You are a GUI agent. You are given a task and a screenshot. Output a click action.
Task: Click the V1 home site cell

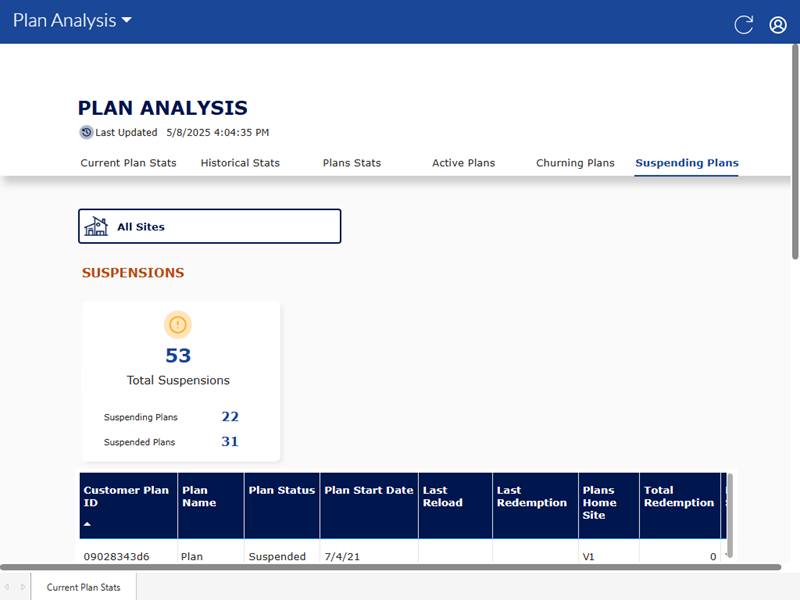(588, 556)
